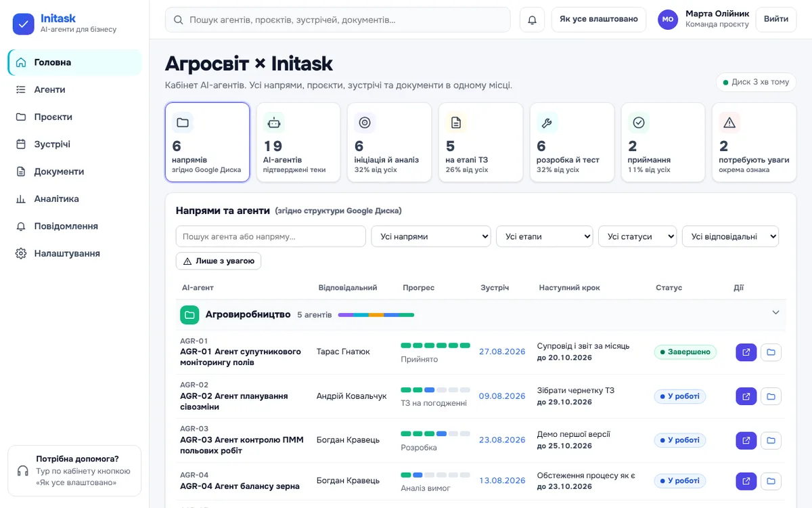Select the ініціація й аналіз stat card

tap(389, 142)
